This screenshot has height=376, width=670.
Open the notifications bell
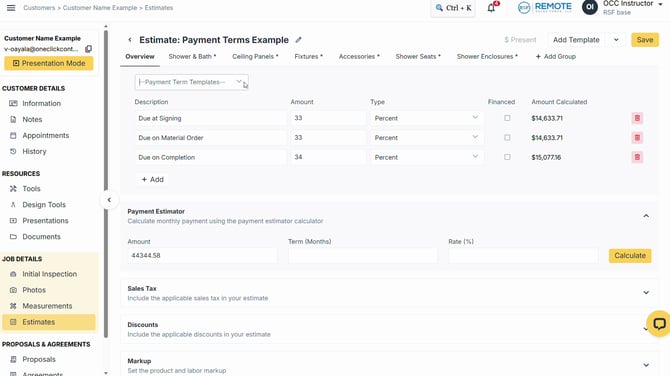pyautogui.click(x=492, y=7)
